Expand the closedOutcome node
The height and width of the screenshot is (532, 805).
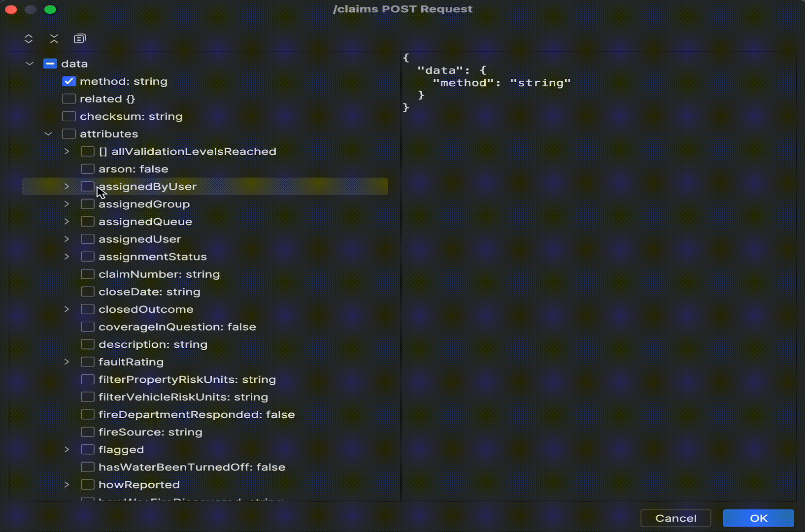pyautogui.click(x=67, y=309)
